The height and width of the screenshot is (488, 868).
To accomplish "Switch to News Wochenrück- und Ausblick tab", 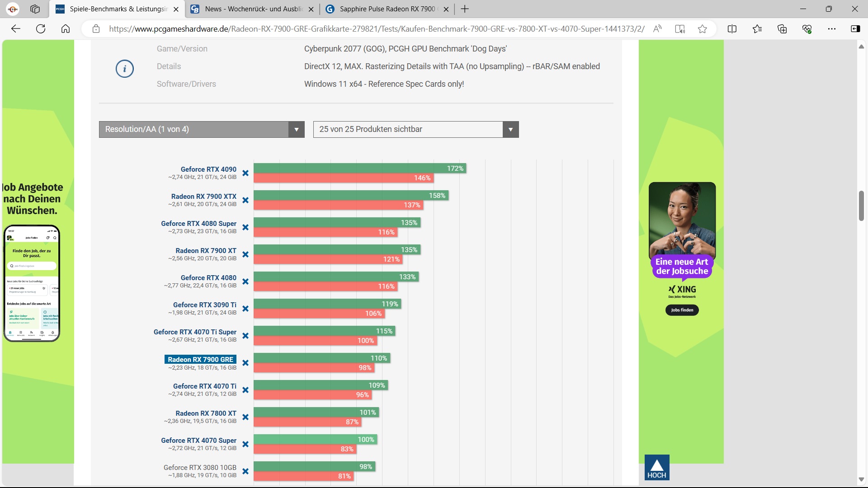I will (x=253, y=9).
